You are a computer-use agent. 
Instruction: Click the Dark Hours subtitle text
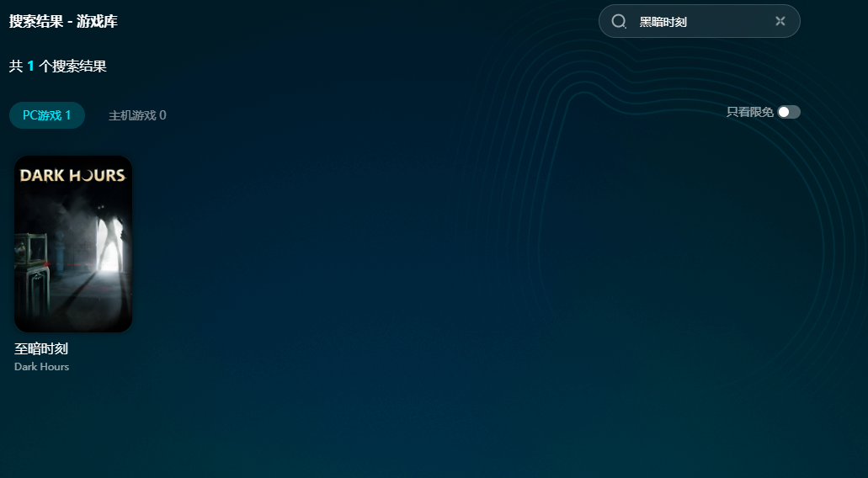(41, 367)
